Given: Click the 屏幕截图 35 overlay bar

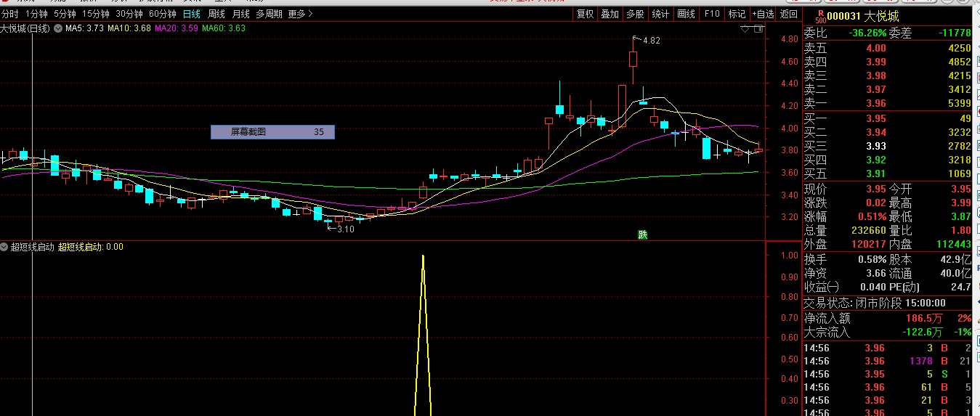Looking at the screenshot, I should (x=272, y=132).
